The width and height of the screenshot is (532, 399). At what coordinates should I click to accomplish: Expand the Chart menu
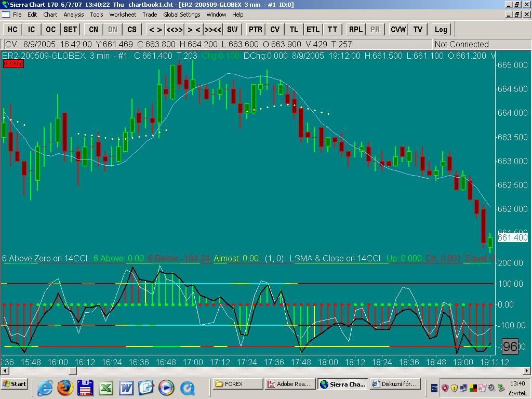(x=50, y=15)
